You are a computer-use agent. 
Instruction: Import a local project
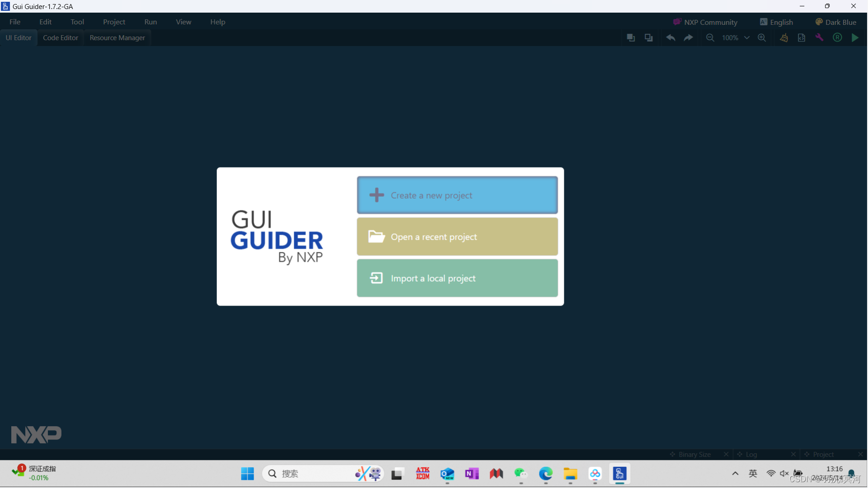(x=457, y=278)
